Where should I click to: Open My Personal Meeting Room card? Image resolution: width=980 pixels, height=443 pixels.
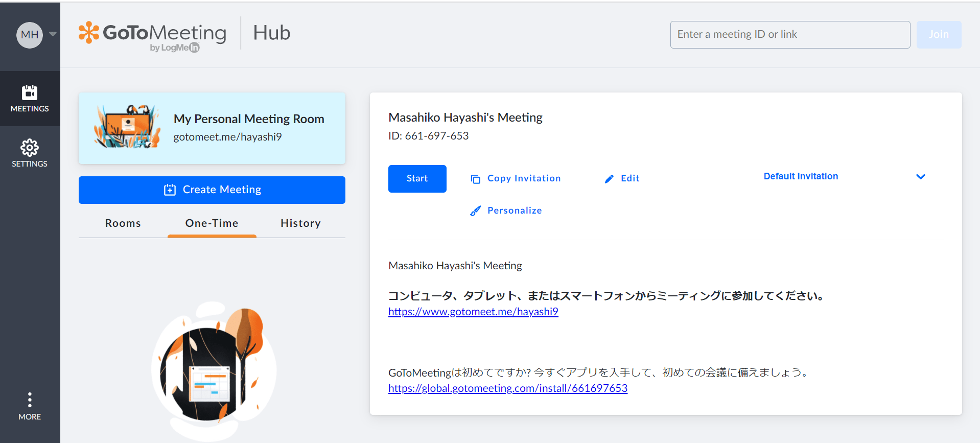pyautogui.click(x=212, y=128)
